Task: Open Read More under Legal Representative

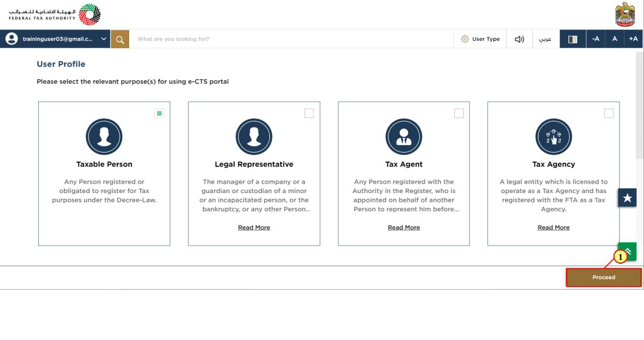Action: (254, 227)
